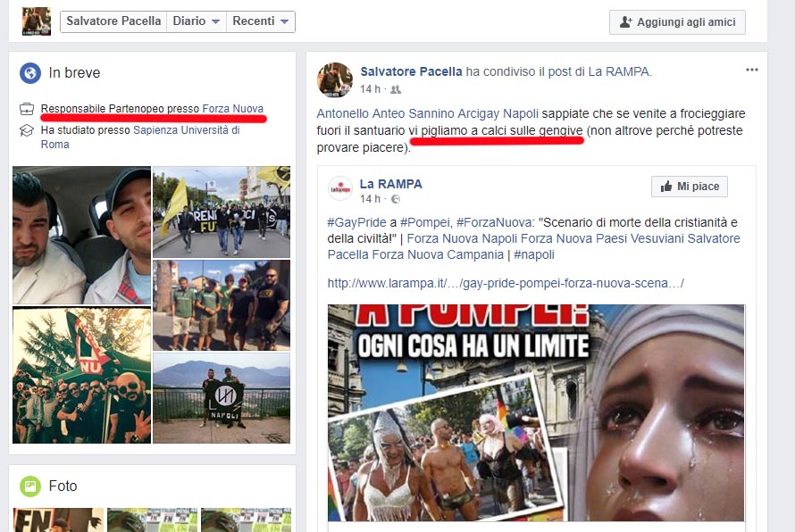Click the friends audience icon by 14 h
The width and height of the screenshot is (795, 532).
coord(396,89)
